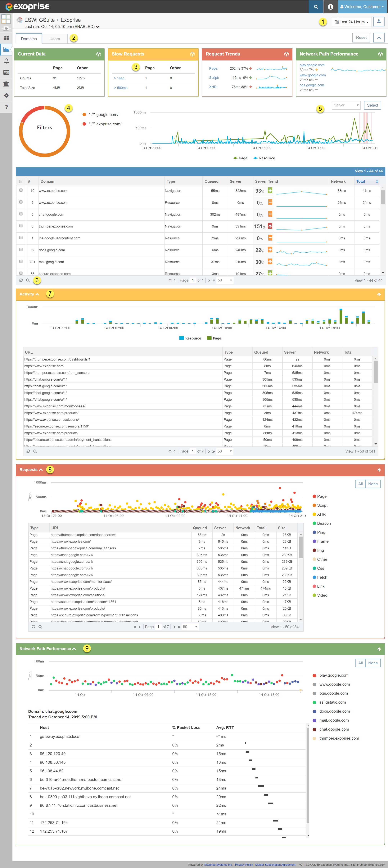Refresh the domains table
This screenshot has height=868, width=388.
click(x=21, y=280)
